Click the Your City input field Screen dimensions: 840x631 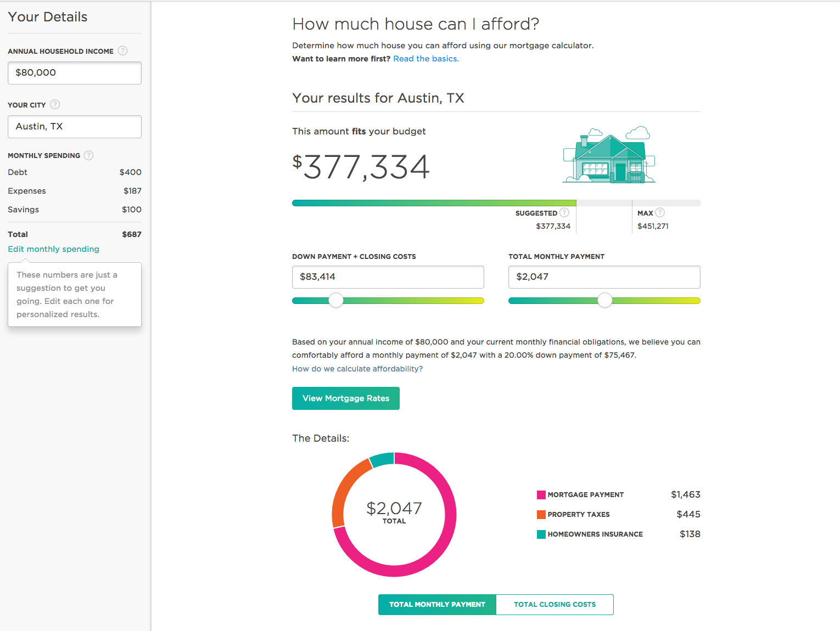point(75,127)
